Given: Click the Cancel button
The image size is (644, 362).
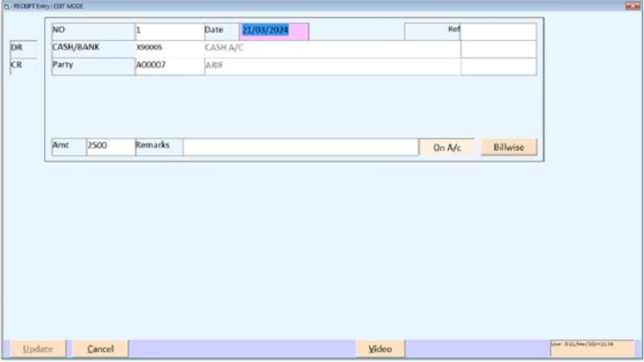Looking at the screenshot, I should click(100, 349).
